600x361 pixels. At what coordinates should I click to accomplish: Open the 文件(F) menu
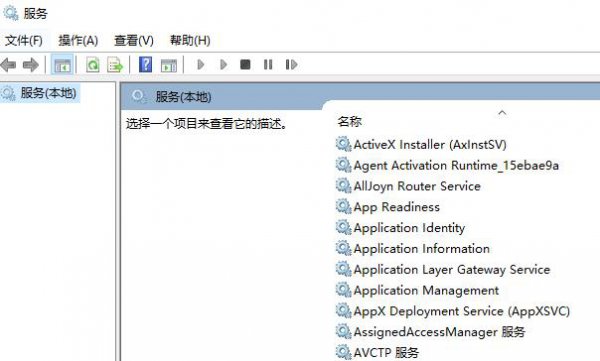pyautogui.click(x=24, y=40)
